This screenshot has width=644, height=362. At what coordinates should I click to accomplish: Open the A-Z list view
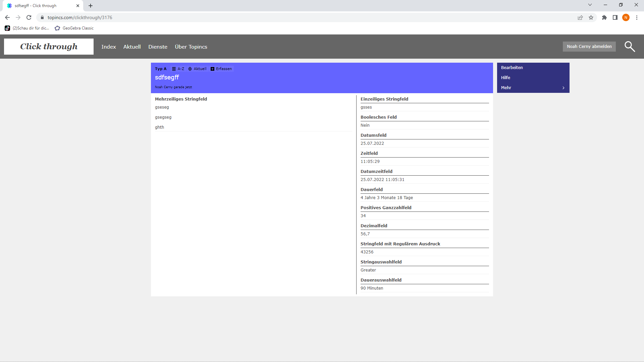point(178,69)
